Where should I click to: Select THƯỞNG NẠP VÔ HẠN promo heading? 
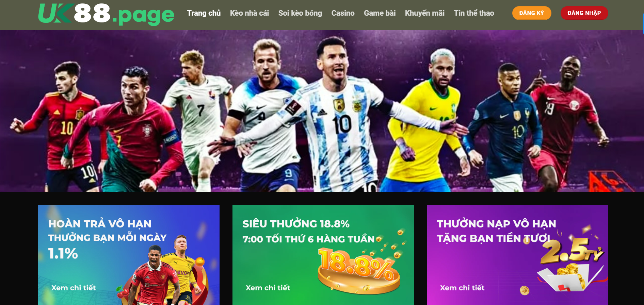click(x=496, y=224)
